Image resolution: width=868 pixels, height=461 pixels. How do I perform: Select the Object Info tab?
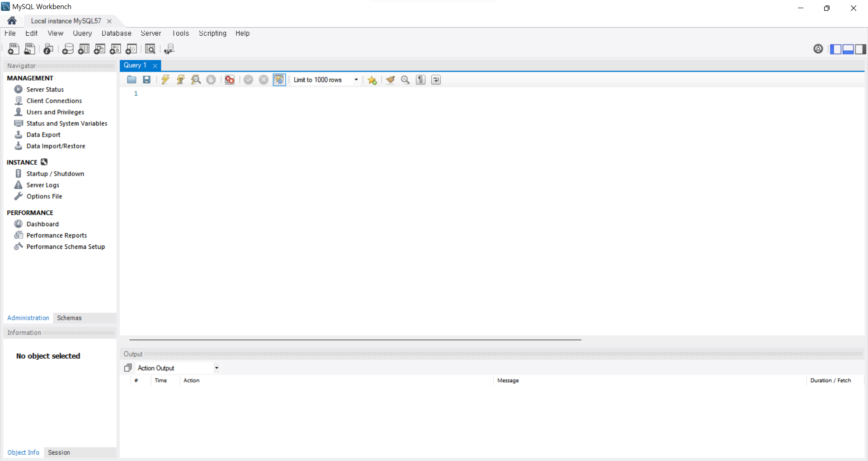23,452
